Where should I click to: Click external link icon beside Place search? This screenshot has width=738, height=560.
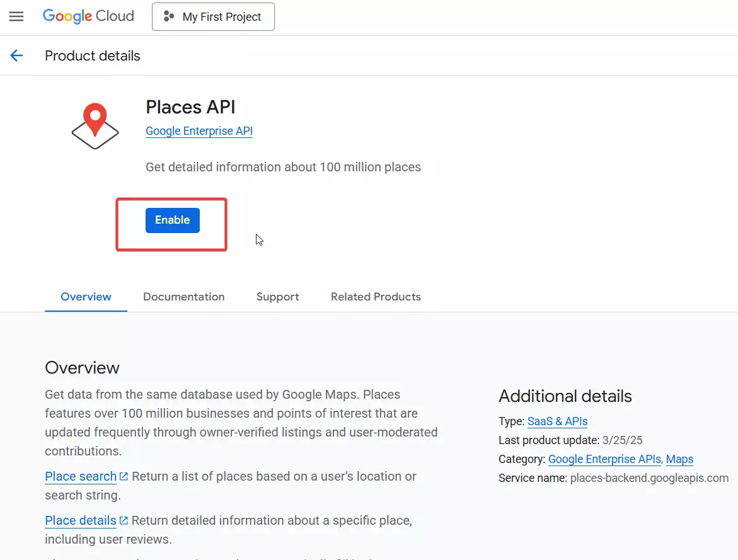[124, 476]
